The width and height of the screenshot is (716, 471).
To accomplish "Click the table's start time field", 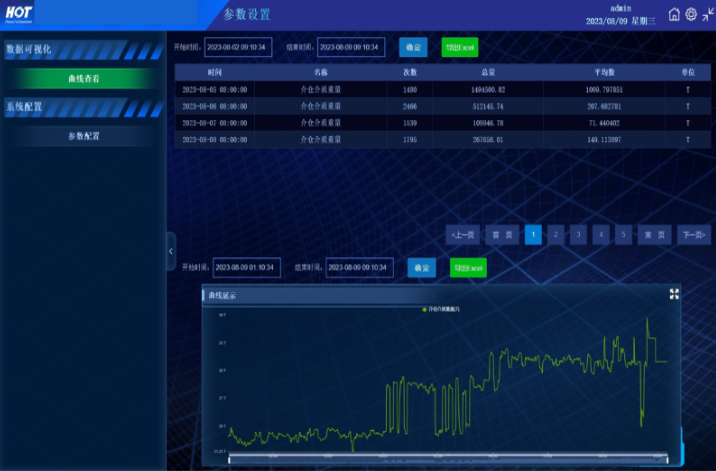I will coord(238,47).
